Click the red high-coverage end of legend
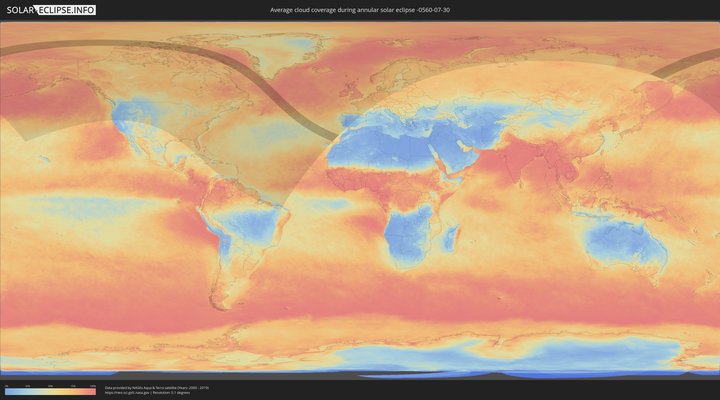 click(92, 391)
